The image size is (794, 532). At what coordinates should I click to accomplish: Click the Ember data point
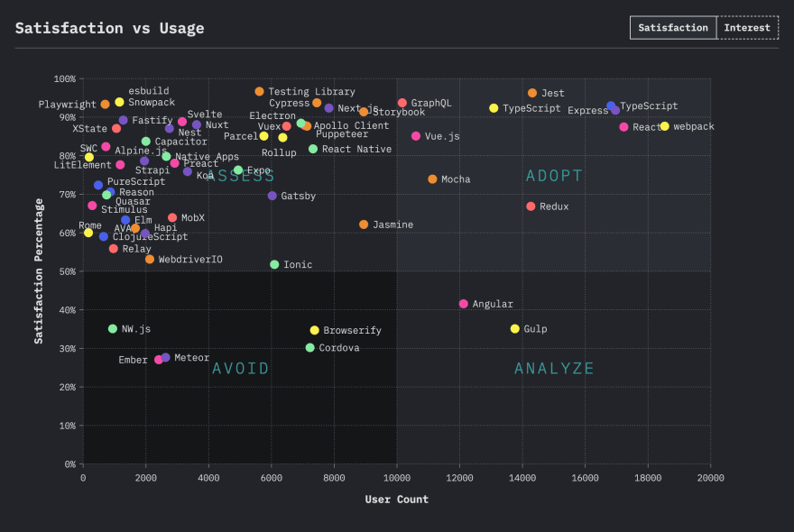(159, 360)
